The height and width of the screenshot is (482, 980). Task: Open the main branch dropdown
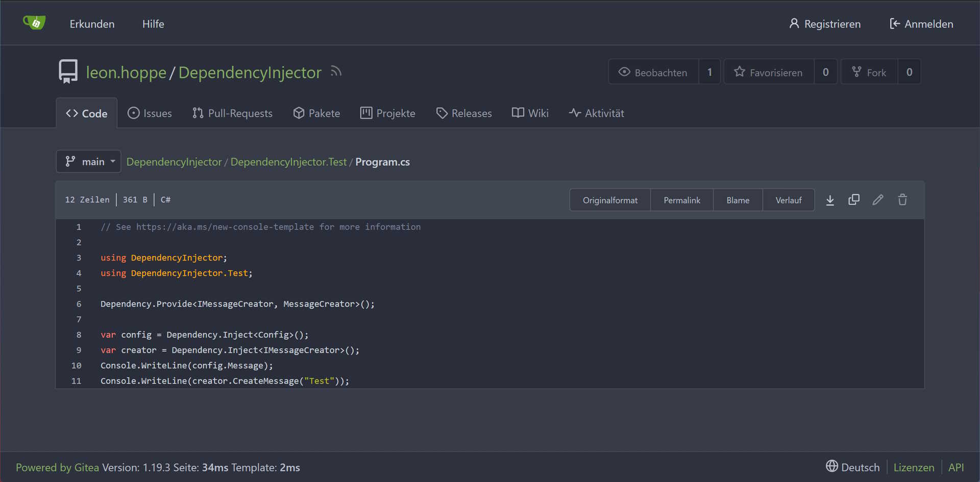88,162
